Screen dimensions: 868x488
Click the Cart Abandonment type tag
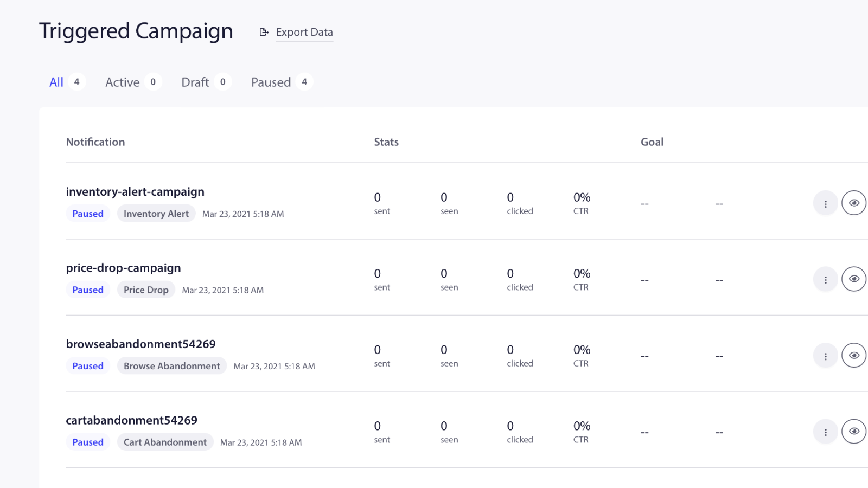pos(165,442)
